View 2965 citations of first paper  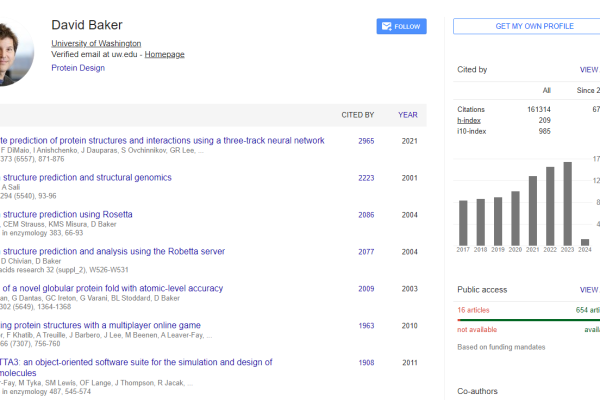pos(366,141)
